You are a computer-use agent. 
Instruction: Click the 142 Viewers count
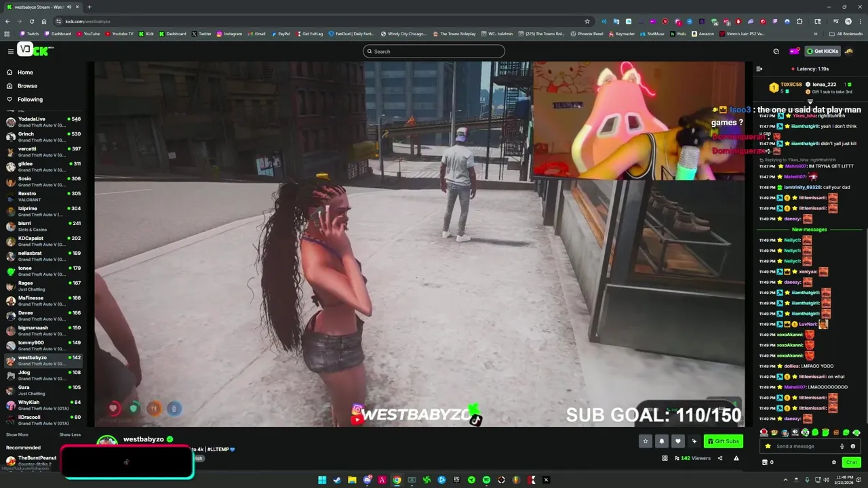tap(692, 458)
